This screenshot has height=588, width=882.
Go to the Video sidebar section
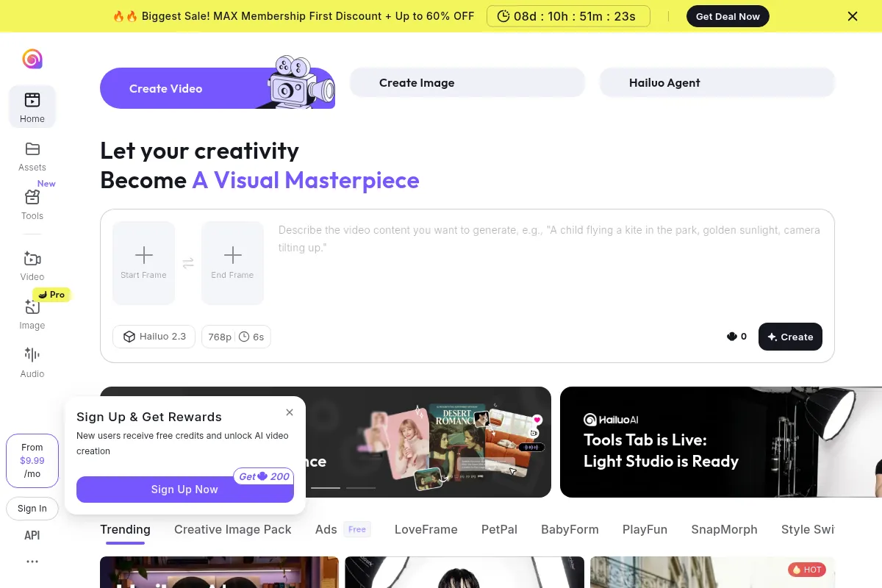(x=32, y=266)
